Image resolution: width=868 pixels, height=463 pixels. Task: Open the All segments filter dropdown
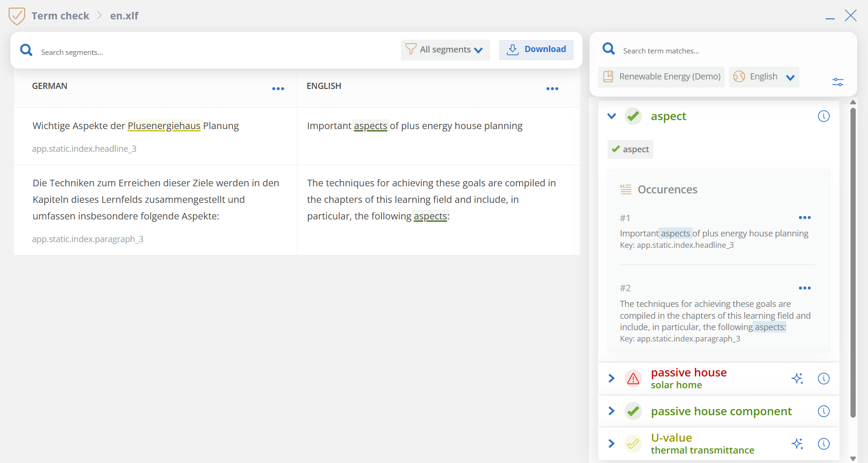445,50
